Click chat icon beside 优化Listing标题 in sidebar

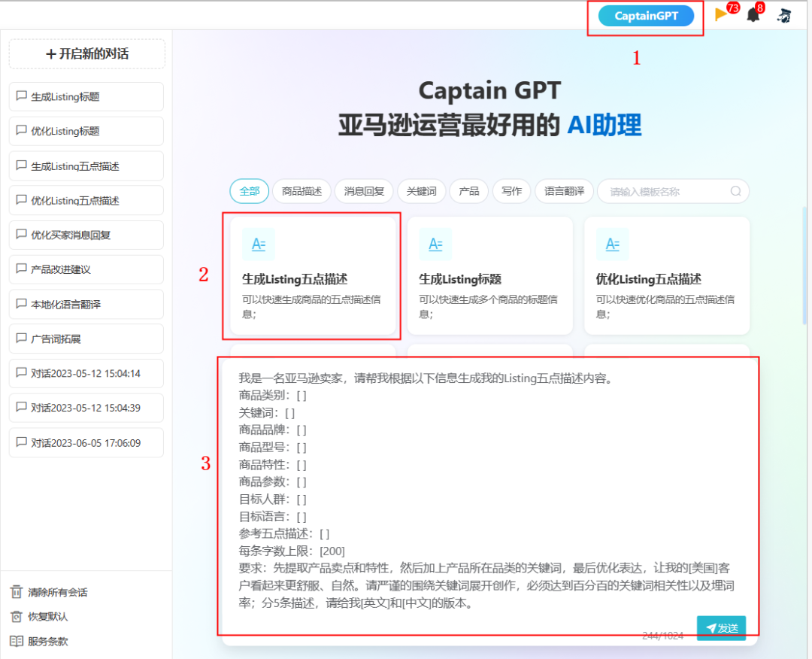coord(21,131)
